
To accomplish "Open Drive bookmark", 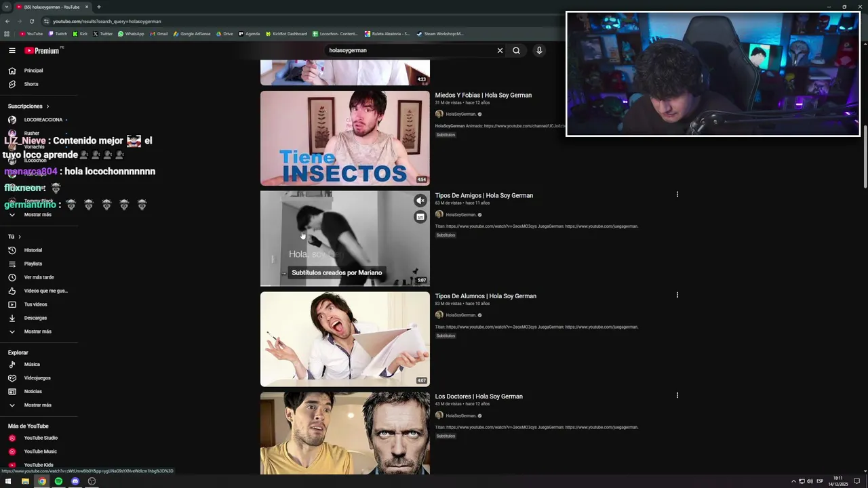I will tap(224, 34).
